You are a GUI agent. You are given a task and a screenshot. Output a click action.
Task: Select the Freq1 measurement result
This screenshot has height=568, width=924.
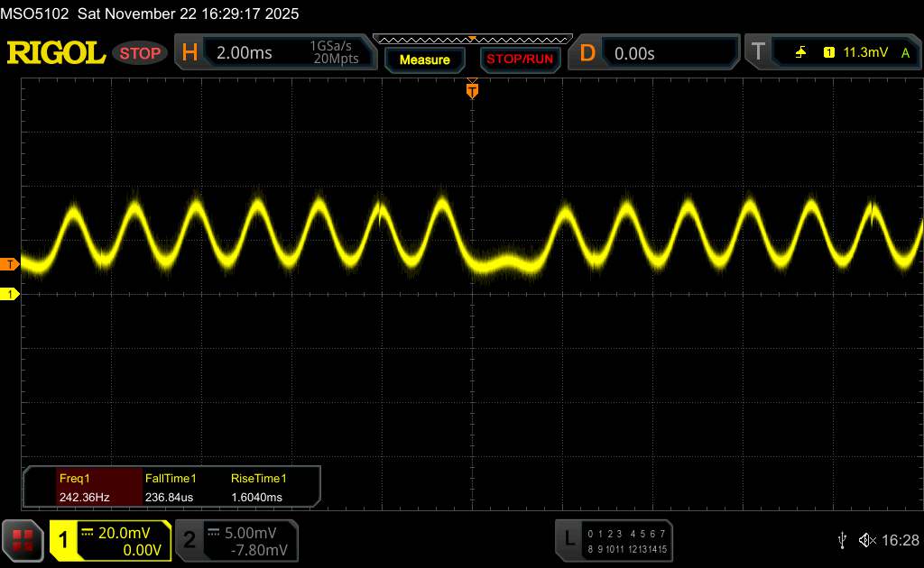(83, 488)
